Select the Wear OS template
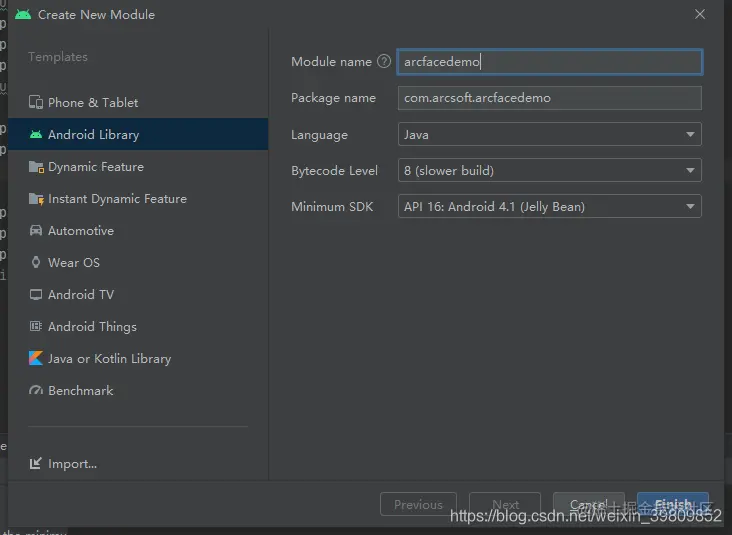 (x=138, y=262)
